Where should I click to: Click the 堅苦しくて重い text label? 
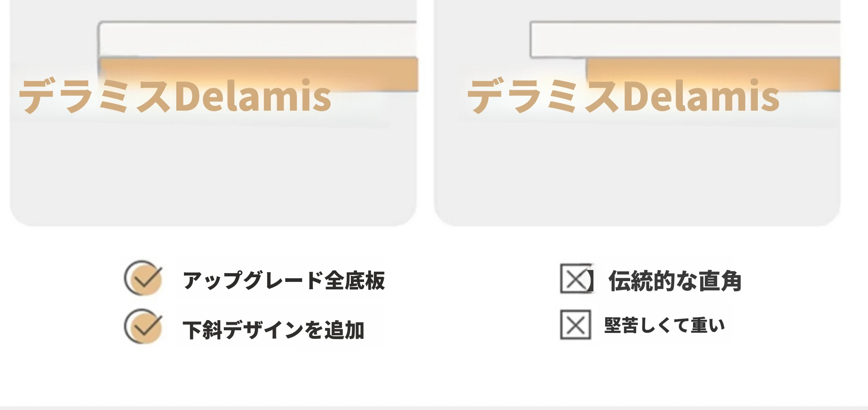tap(665, 325)
